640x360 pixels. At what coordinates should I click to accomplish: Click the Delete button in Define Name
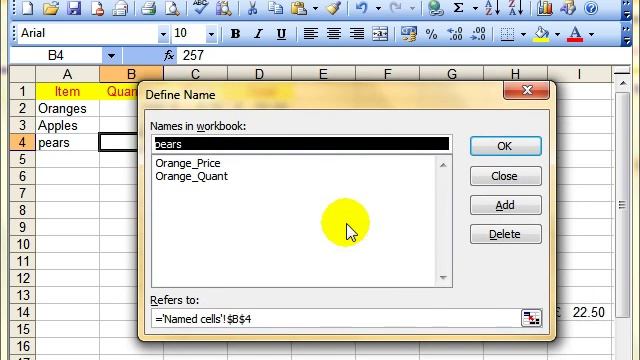[506, 234]
